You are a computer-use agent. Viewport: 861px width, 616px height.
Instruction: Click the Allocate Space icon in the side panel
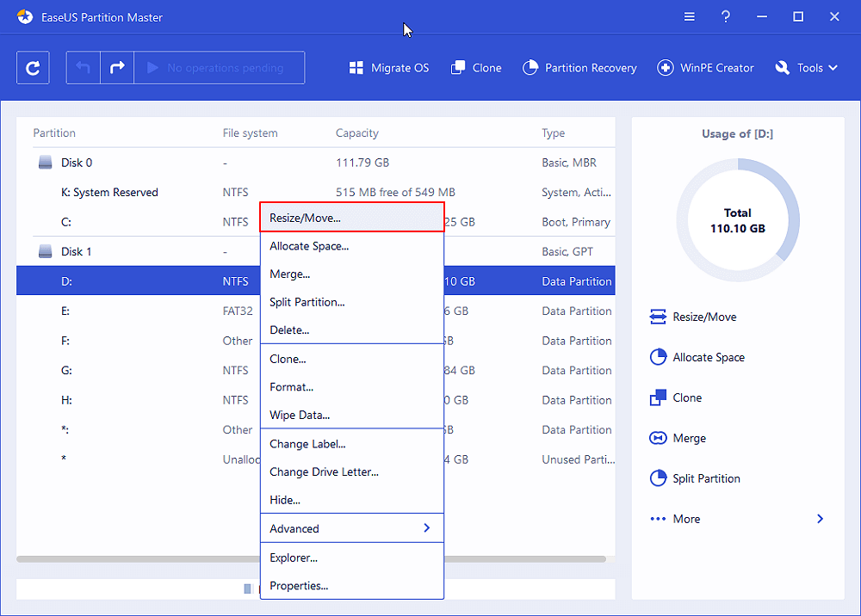click(658, 357)
